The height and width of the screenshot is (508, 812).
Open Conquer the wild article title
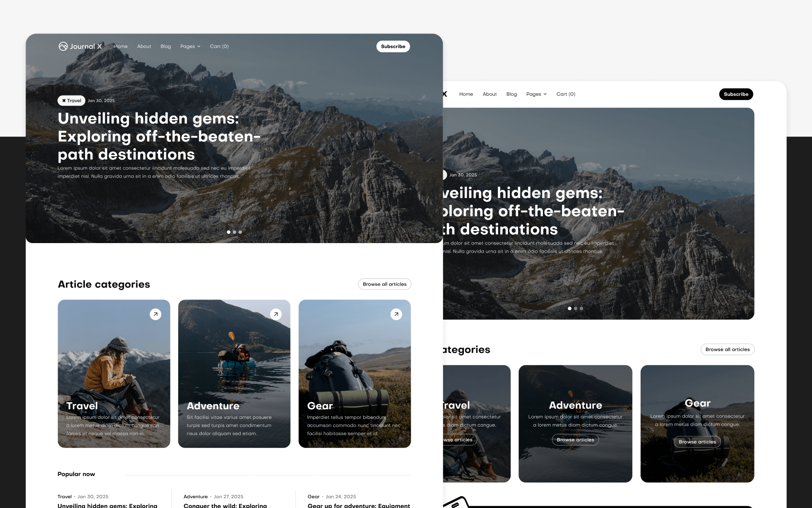[x=225, y=505]
